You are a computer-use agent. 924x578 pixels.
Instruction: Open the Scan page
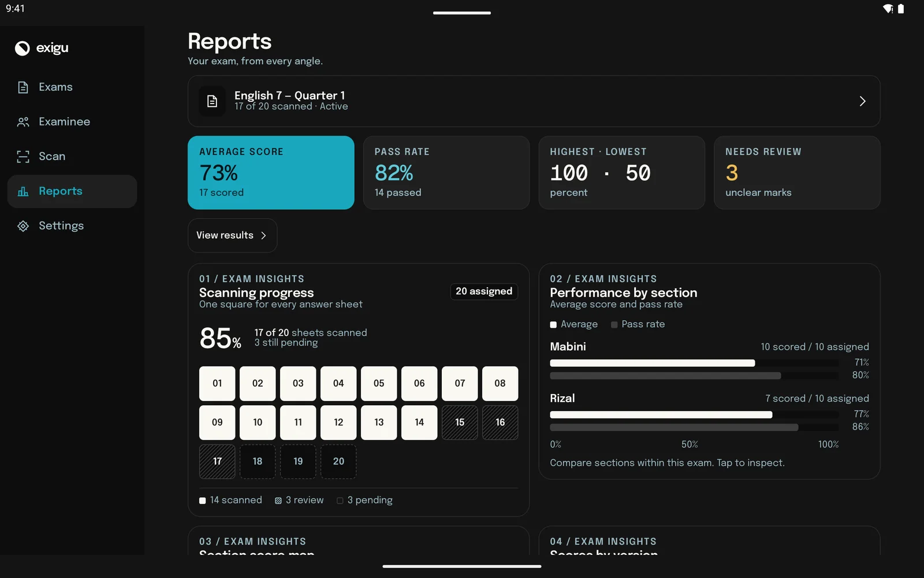click(72, 157)
